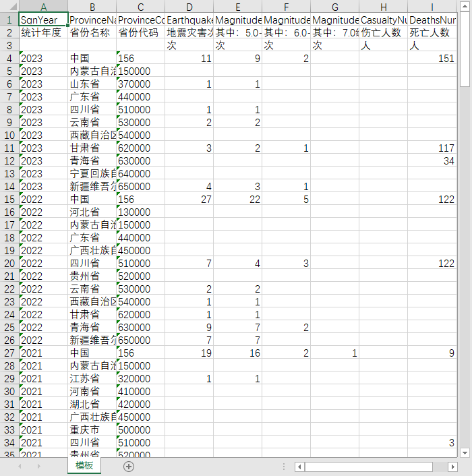Image resolution: width=472 pixels, height=476 pixels.
Task: Select value 22 in row 15
Action: 237,199
